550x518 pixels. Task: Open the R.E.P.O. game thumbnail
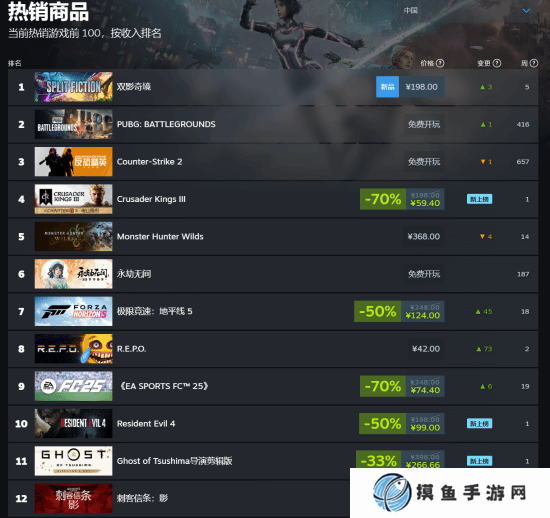[74, 349]
